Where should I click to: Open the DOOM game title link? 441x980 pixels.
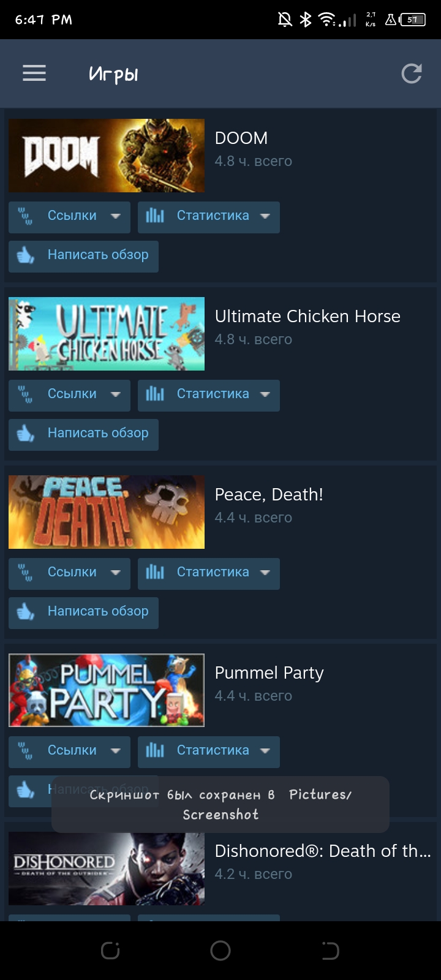coord(241,138)
